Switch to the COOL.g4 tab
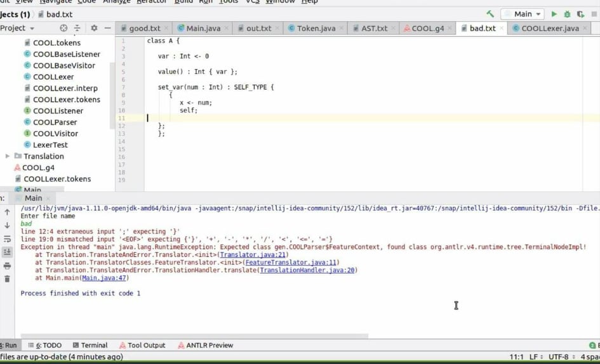The width and height of the screenshot is (600, 364). coord(427,29)
